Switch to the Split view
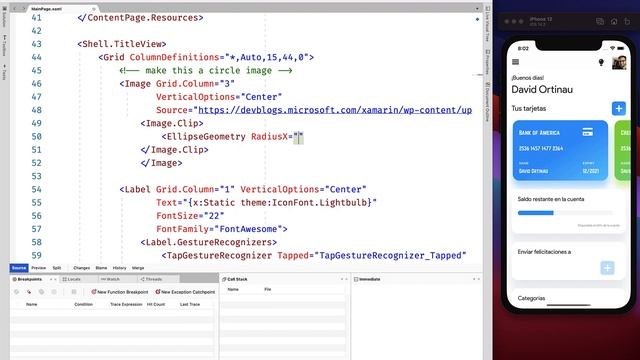The height and width of the screenshot is (360, 640). coord(57,268)
